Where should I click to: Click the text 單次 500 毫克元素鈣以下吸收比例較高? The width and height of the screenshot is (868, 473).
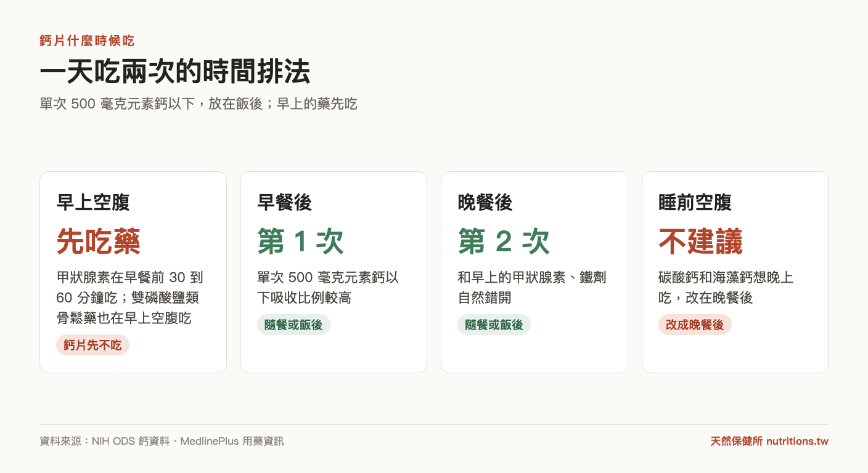[x=328, y=288]
